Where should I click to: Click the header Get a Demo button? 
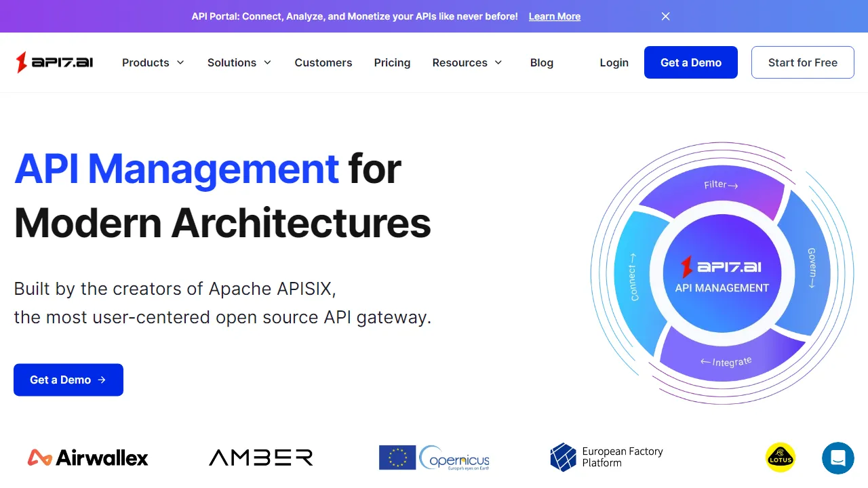click(x=691, y=62)
